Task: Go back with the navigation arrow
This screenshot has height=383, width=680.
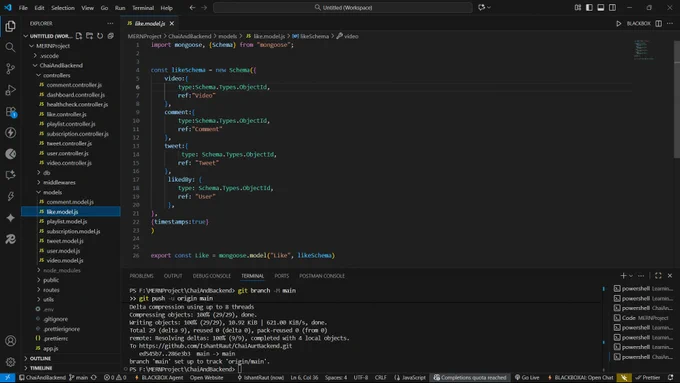Action: (x=192, y=7)
